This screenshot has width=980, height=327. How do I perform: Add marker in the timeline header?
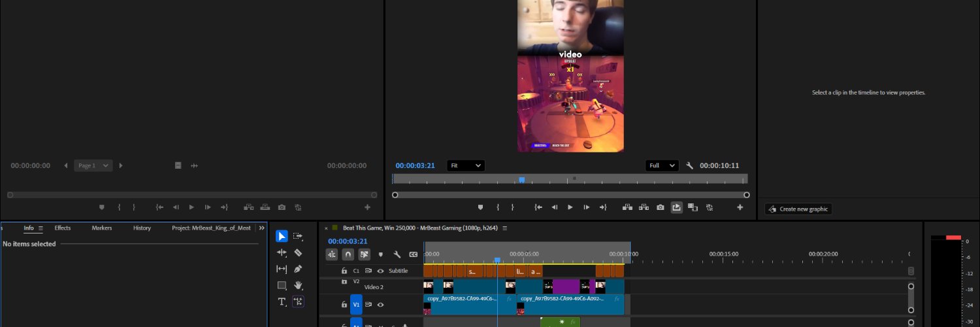[381, 254]
